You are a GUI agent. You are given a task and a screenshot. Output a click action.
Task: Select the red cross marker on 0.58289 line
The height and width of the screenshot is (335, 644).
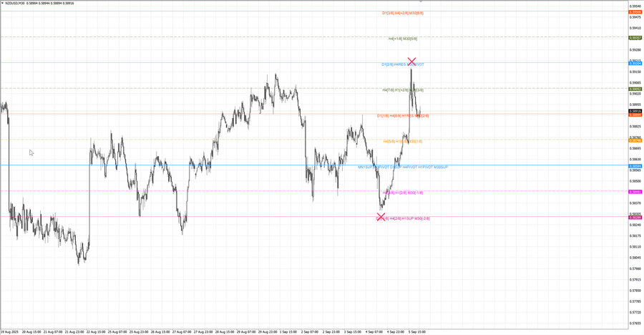click(381, 217)
